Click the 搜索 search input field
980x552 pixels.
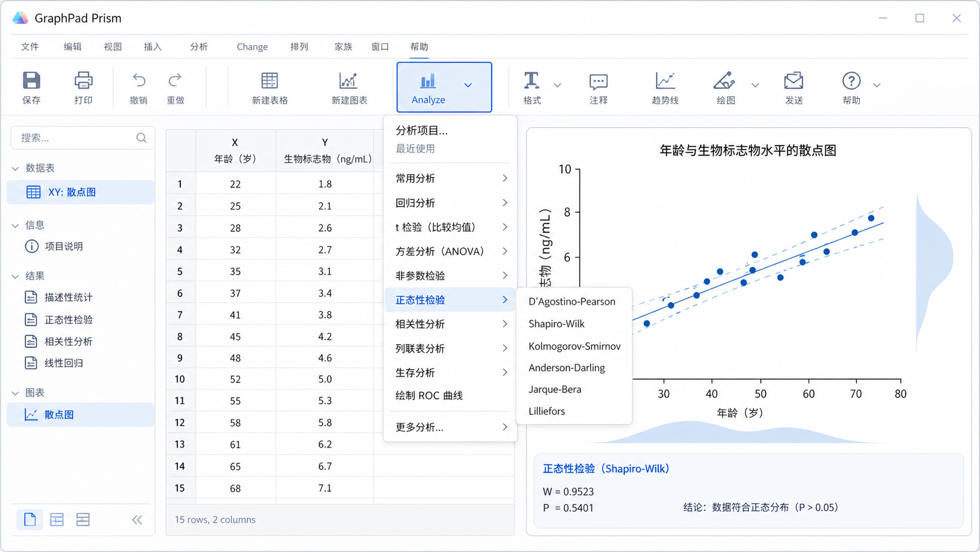(x=83, y=138)
